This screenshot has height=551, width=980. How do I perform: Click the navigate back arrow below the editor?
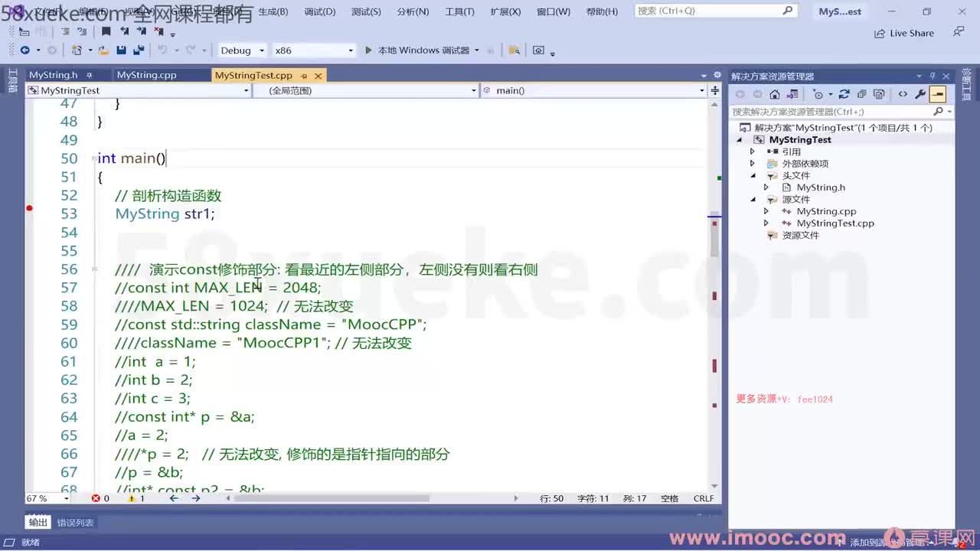[174, 498]
